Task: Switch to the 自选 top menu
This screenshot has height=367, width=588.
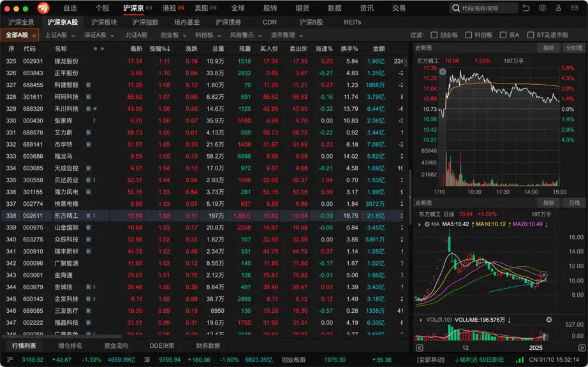Action: (70, 8)
